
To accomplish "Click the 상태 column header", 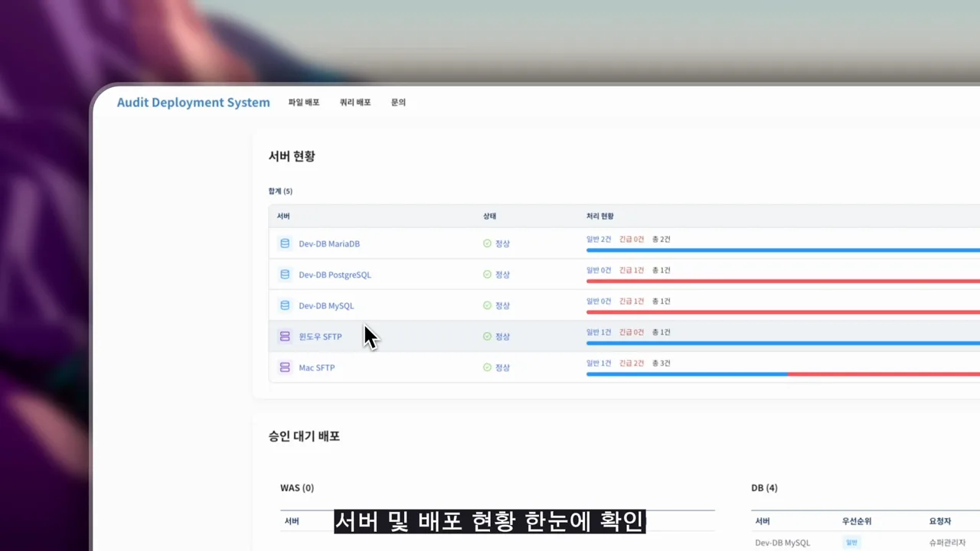I will tap(489, 217).
